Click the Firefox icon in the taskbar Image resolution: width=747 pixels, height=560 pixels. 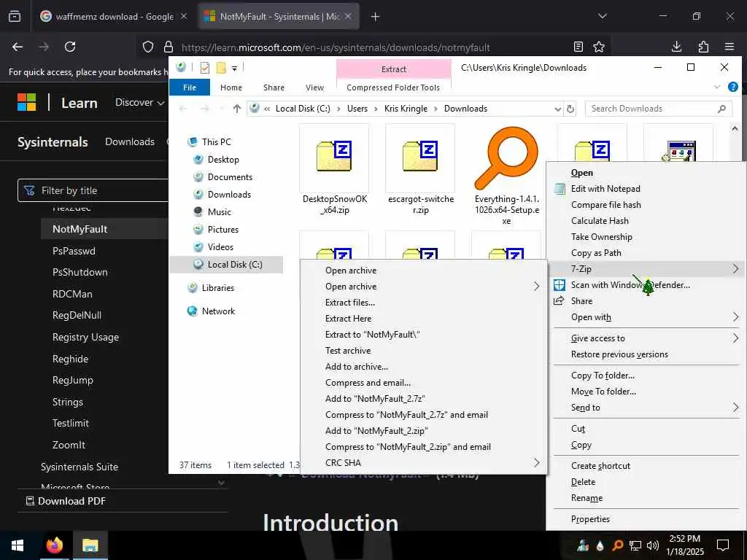coord(55,545)
